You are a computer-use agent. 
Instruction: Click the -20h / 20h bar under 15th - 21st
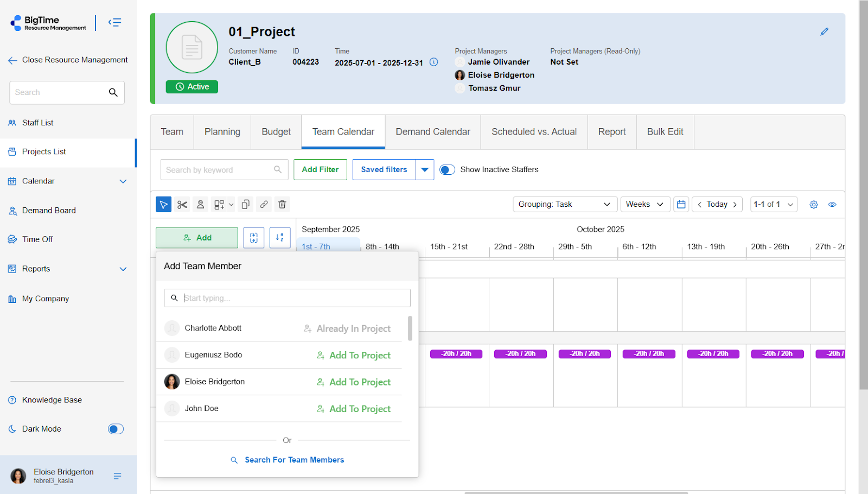tap(456, 354)
